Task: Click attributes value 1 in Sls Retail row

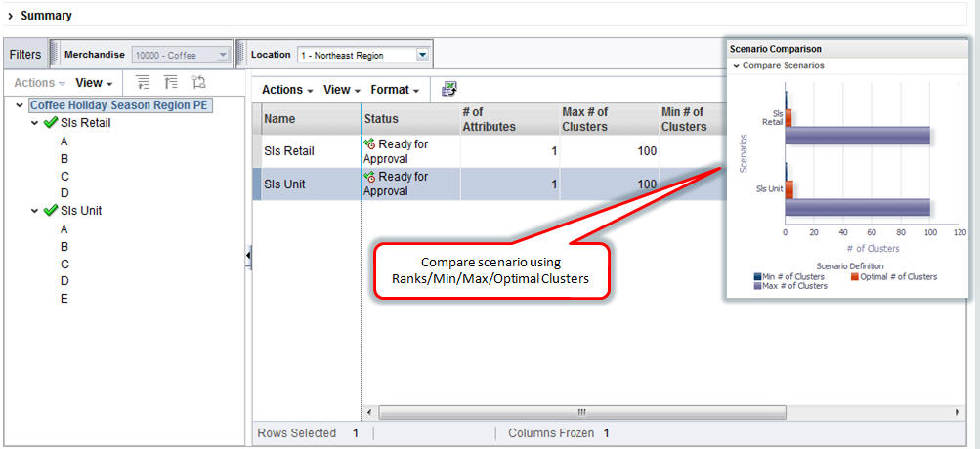Action: [554, 151]
